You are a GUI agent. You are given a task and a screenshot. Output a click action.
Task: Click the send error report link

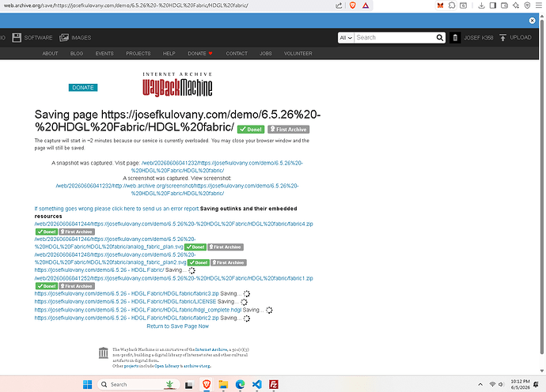pyautogui.click(x=116, y=209)
